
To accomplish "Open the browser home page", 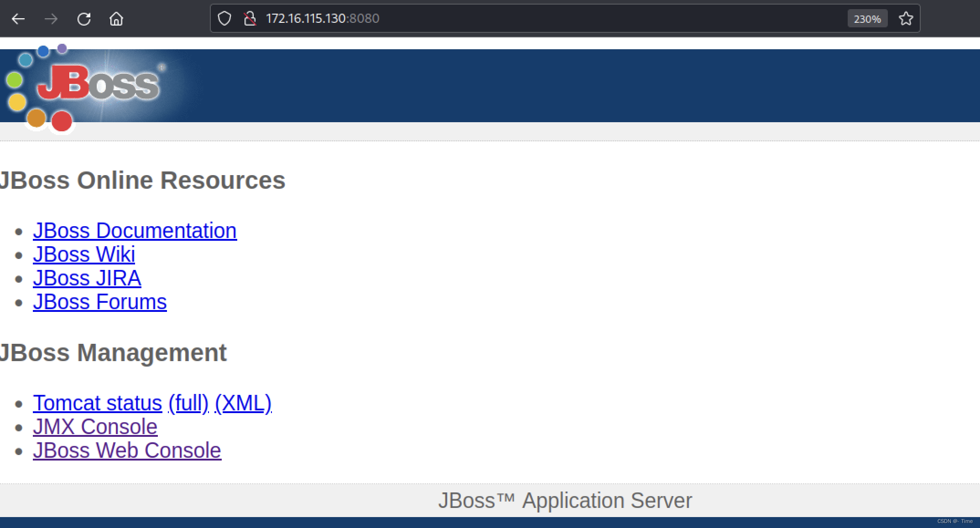I will coord(116,19).
